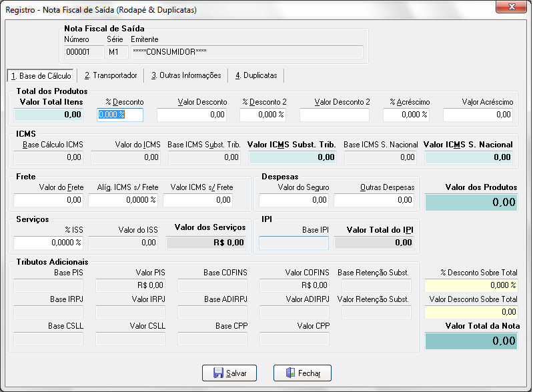Click the Alíq. ICMS s/ Frete field
Viewport: 533px width, 392px height.
click(123, 200)
